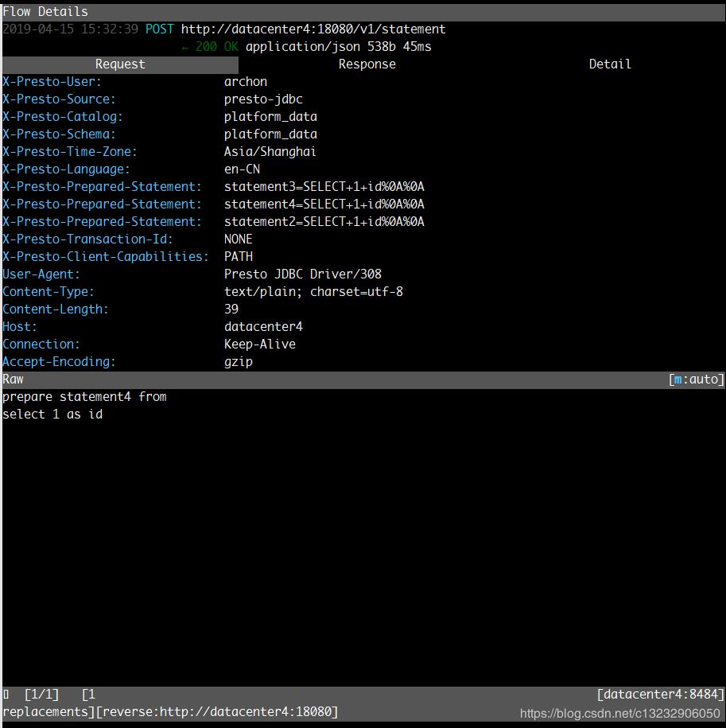The width and height of the screenshot is (726, 728).
Task: Open the Detail tab
Action: point(609,64)
